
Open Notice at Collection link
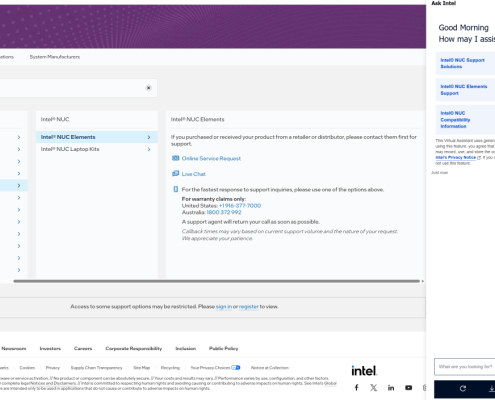(270, 368)
